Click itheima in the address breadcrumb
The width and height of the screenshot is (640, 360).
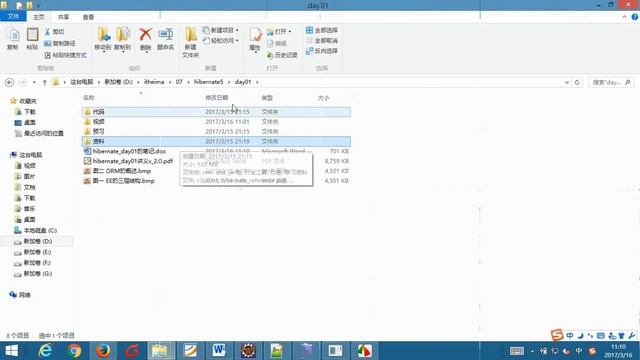click(x=154, y=82)
